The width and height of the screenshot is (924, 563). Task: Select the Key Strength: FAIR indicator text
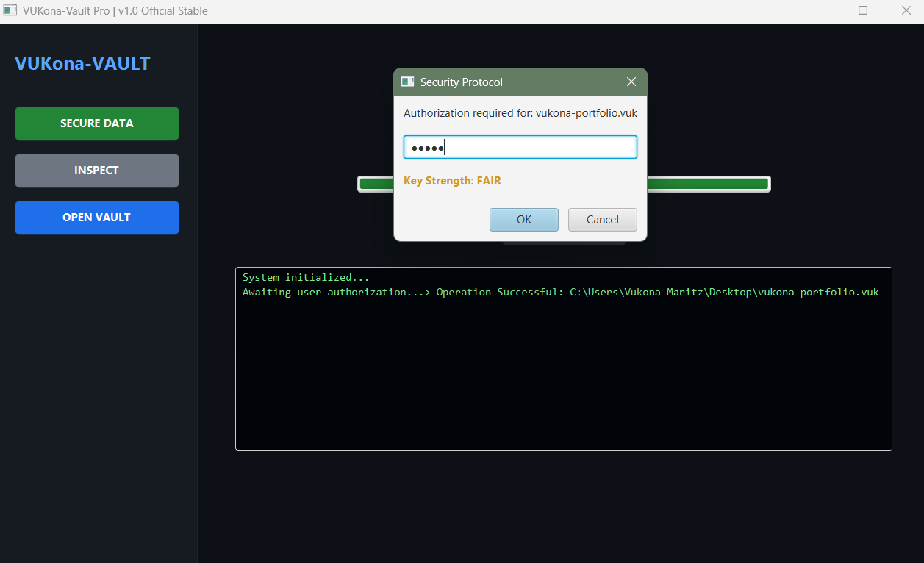(x=452, y=180)
